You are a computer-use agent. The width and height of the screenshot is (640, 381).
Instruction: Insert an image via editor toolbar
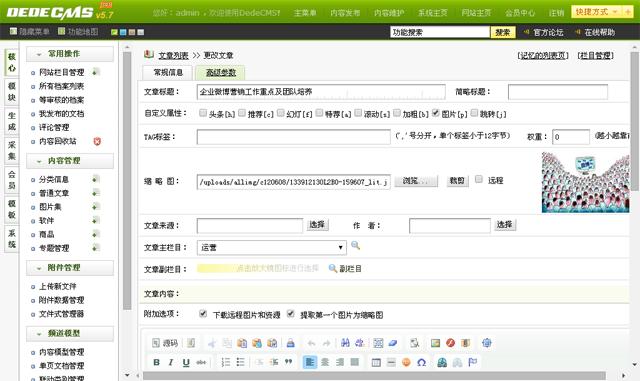point(436,343)
